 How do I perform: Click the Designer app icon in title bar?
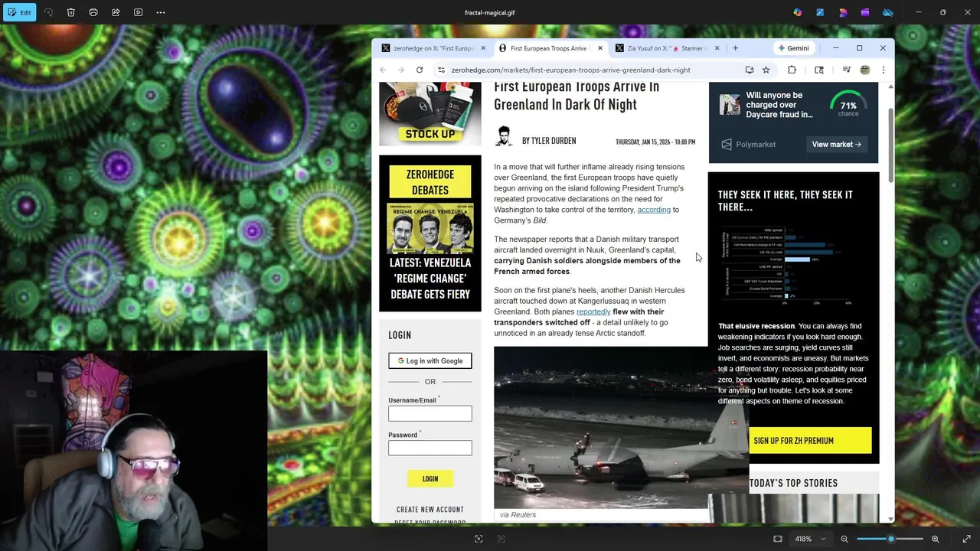[x=820, y=12]
